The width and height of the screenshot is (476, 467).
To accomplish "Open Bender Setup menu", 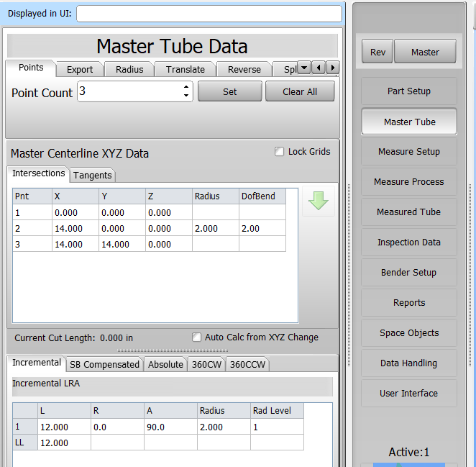I will pos(409,272).
